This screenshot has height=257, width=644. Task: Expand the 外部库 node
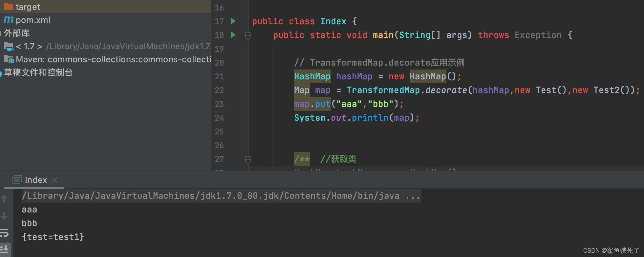(x=17, y=33)
